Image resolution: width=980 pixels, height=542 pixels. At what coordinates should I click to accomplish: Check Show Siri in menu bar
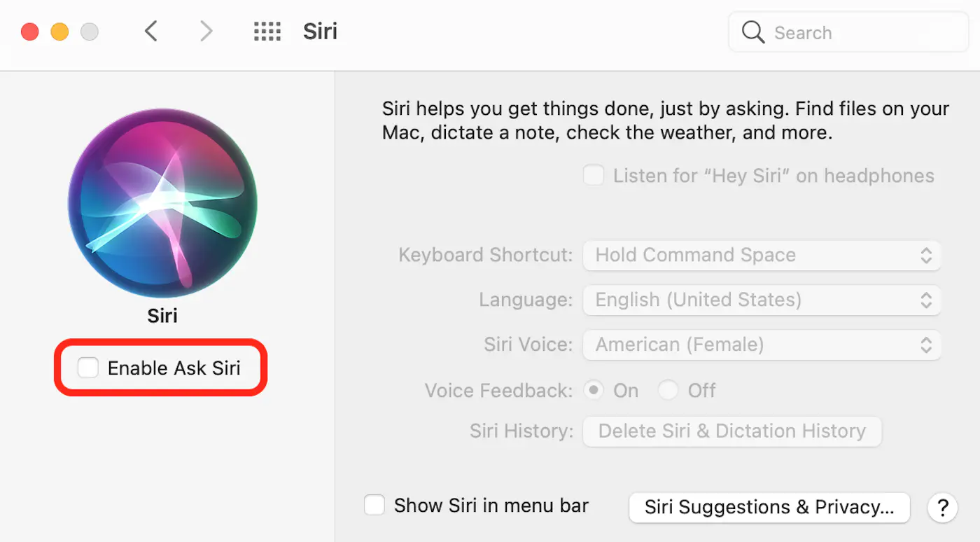tap(374, 504)
